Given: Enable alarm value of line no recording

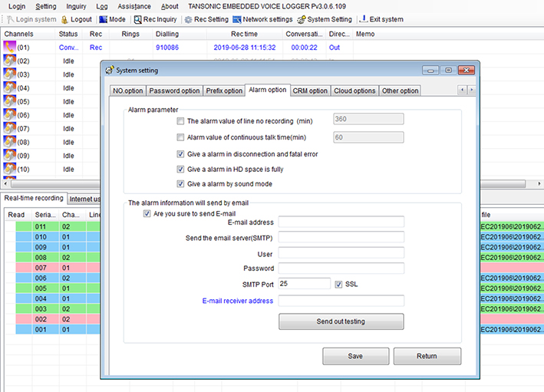Looking at the screenshot, I should (180, 120).
